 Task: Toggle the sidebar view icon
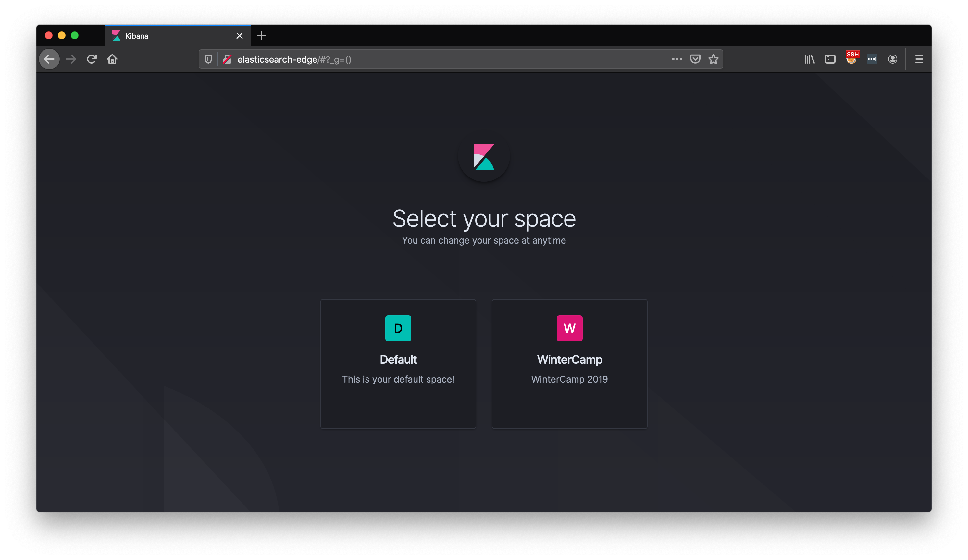(x=830, y=59)
